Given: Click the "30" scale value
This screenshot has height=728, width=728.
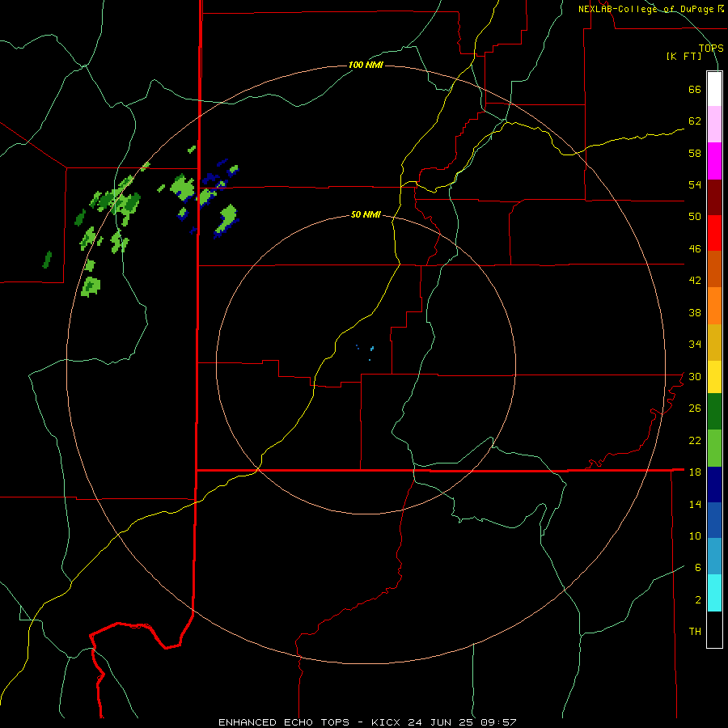Looking at the screenshot, I should [695, 376].
